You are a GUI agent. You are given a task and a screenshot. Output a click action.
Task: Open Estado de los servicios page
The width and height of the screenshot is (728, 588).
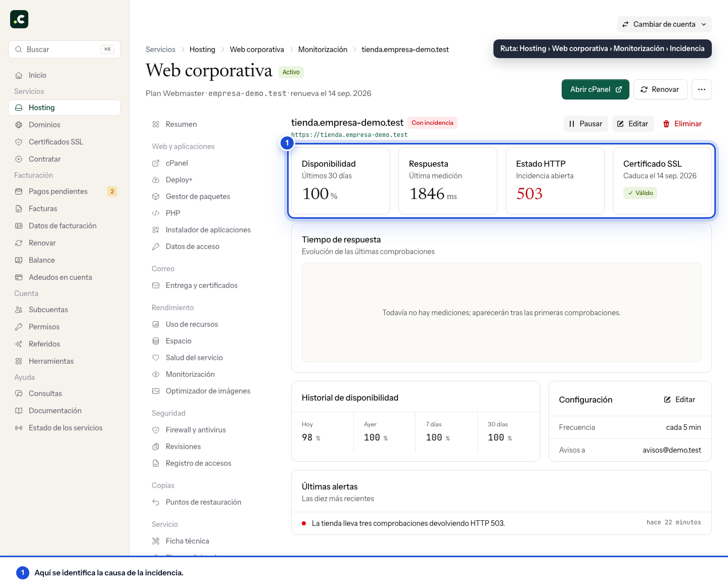coord(64,428)
